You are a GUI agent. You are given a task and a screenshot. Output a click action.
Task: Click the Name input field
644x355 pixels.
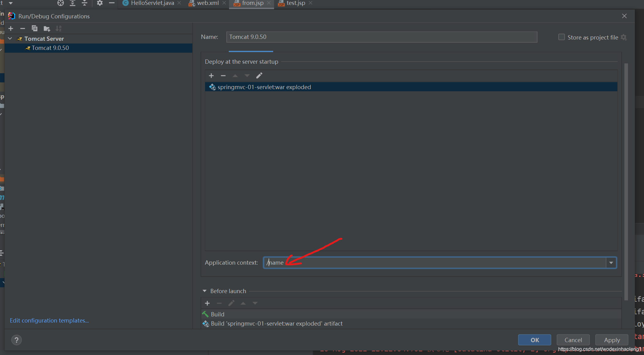click(382, 37)
